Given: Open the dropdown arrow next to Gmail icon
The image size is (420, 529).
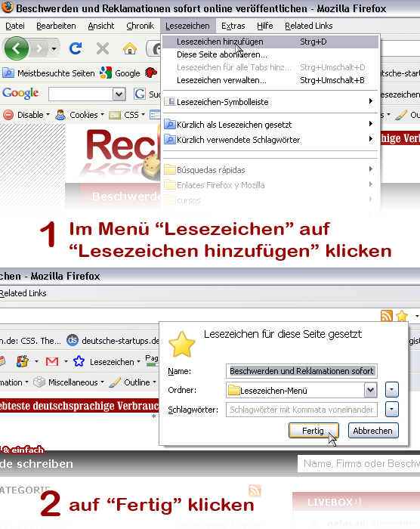Looking at the screenshot, I should [66, 362].
